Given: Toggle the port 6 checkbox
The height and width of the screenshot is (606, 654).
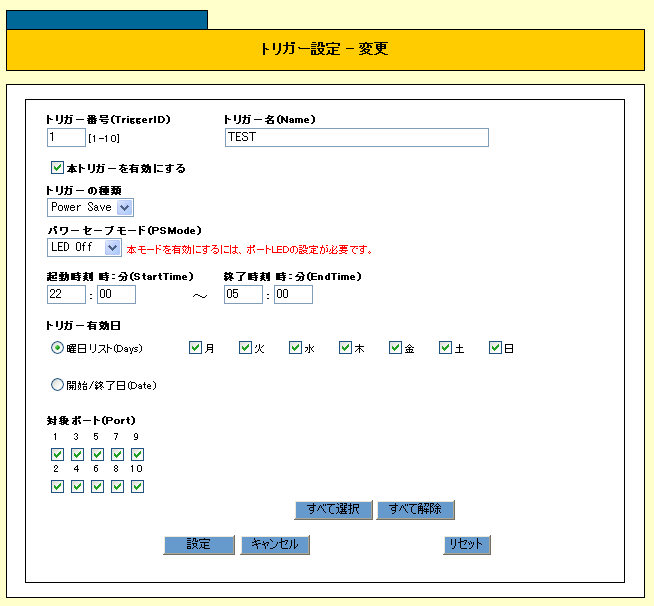Looking at the screenshot, I should pyautogui.click(x=97, y=486).
